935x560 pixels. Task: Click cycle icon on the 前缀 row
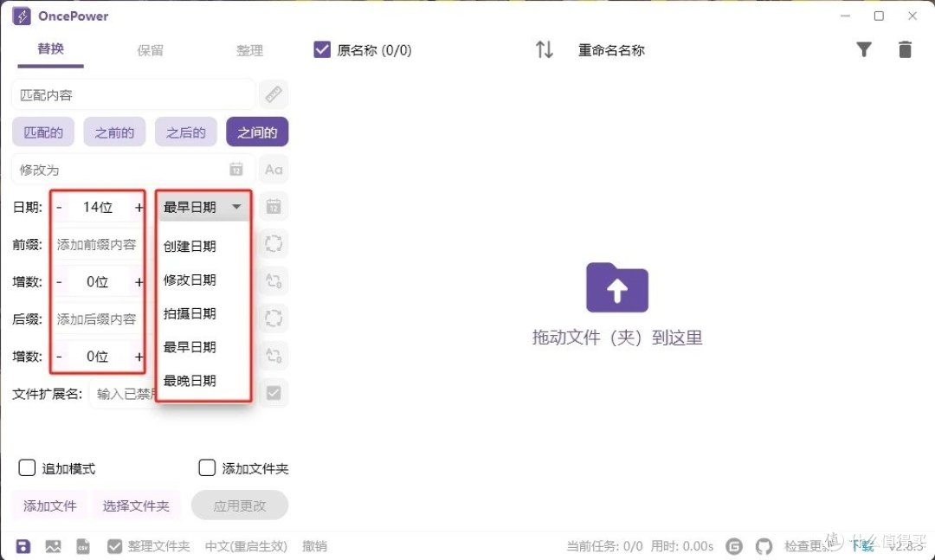coord(273,243)
